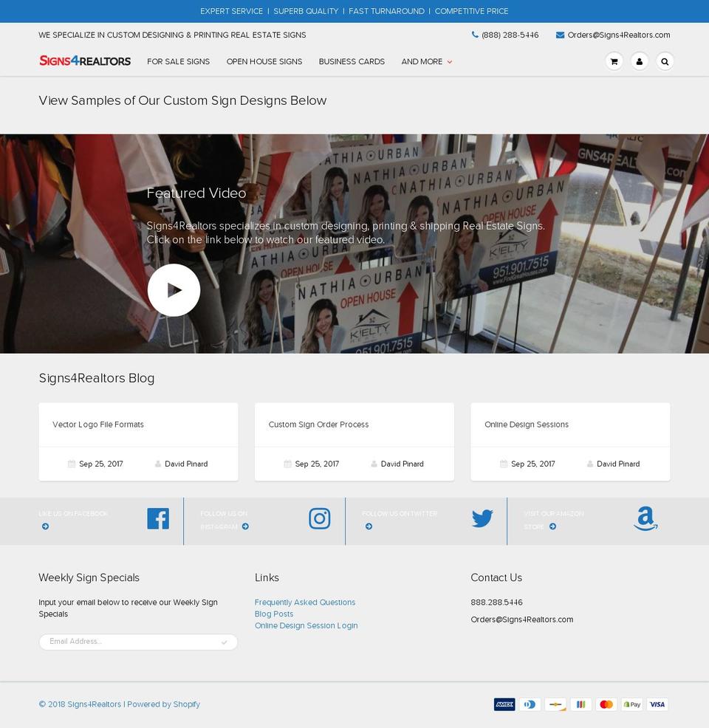This screenshot has width=709, height=728.
Task: Open Vector Logo File Formats blog post
Action: (x=98, y=425)
